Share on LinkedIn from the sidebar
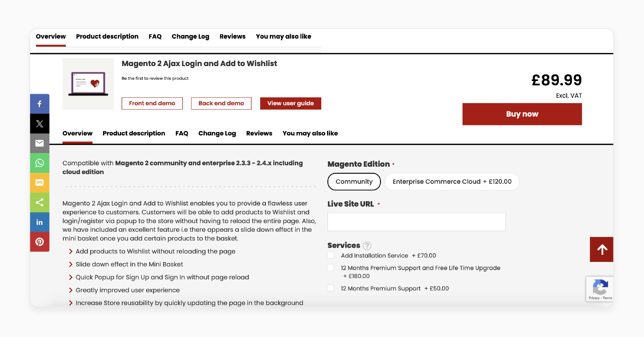The width and height of the screenshot is (644, 337). (x=40, y=222)
